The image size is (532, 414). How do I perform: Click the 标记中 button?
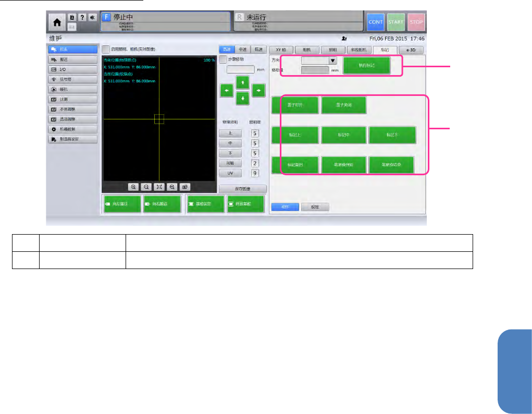click(344, 135)
